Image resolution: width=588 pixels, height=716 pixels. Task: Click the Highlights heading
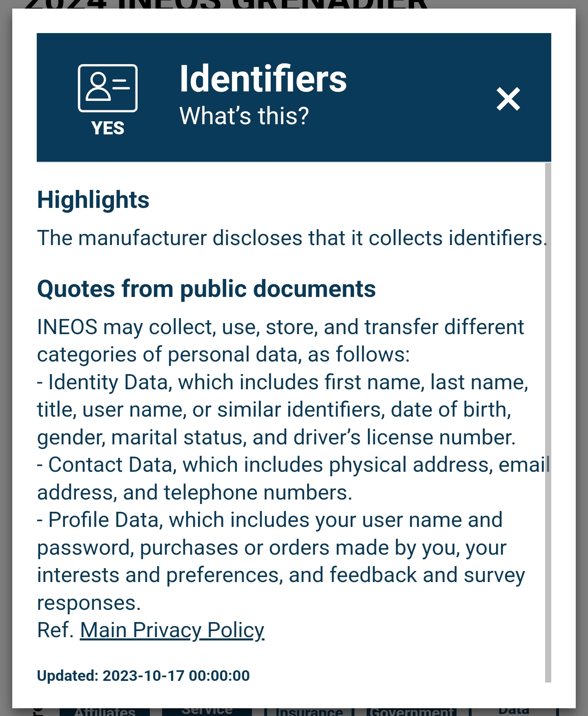point(94,200)
